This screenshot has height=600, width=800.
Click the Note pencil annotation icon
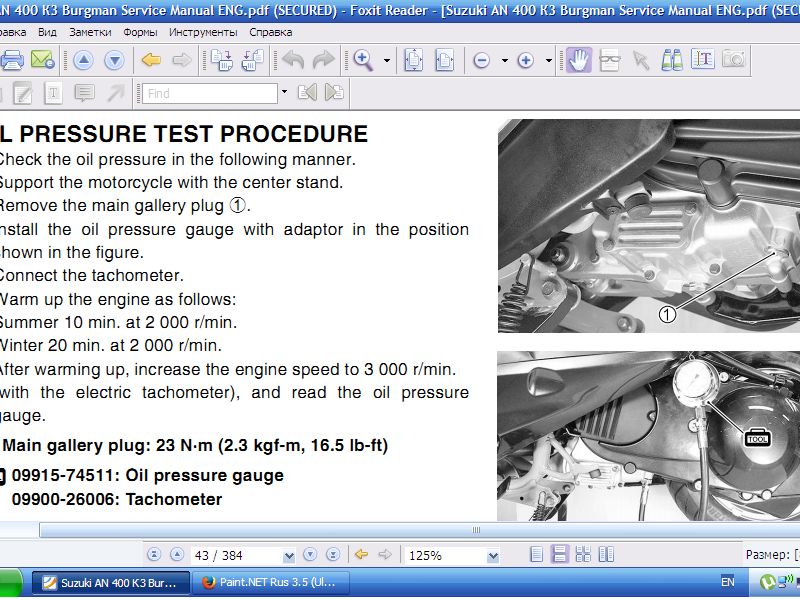22,93
